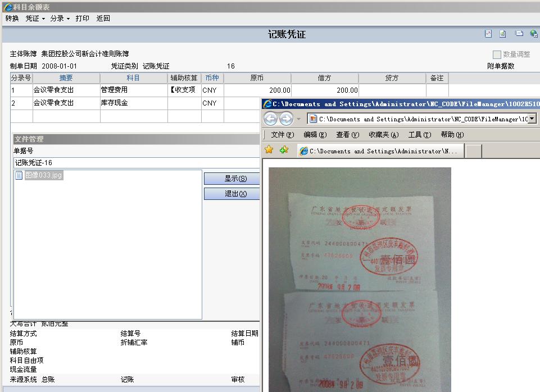The width and height of the screenshot is (540, 392).
Task: Click the 打印 toolbar item
Action: point(83,19)
